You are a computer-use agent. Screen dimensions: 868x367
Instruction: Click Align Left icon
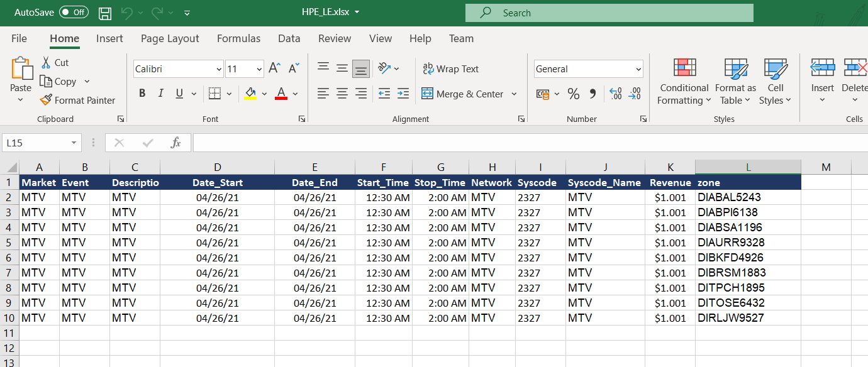click(323, 94)
